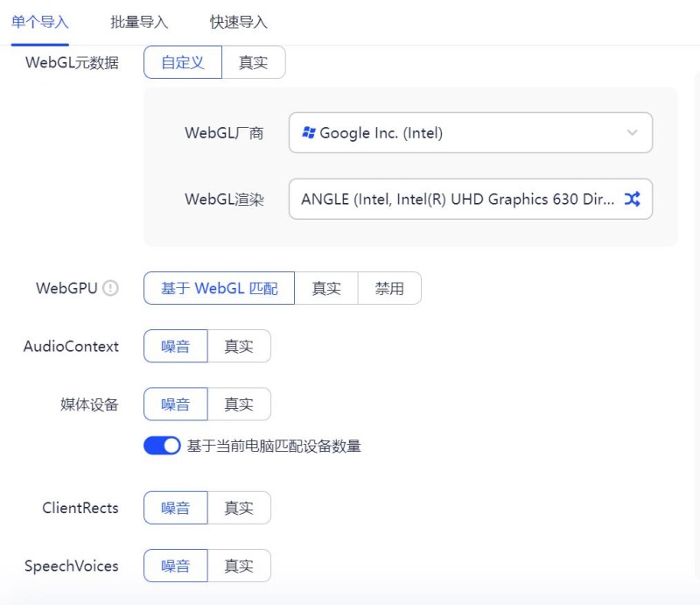Click Windows logo in WebGL vendor field

tap(309, 133)
